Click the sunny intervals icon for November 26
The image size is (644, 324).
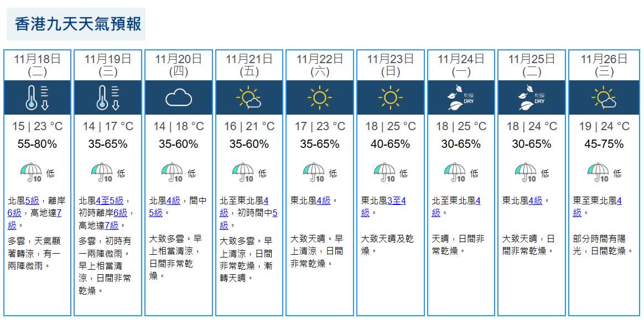pos(604,98)
